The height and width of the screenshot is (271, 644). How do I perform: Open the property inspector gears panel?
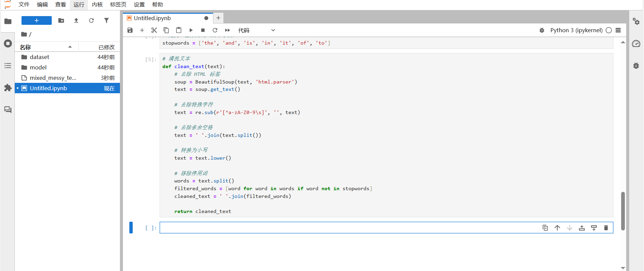pyautogui.click(x=636, y=21)
